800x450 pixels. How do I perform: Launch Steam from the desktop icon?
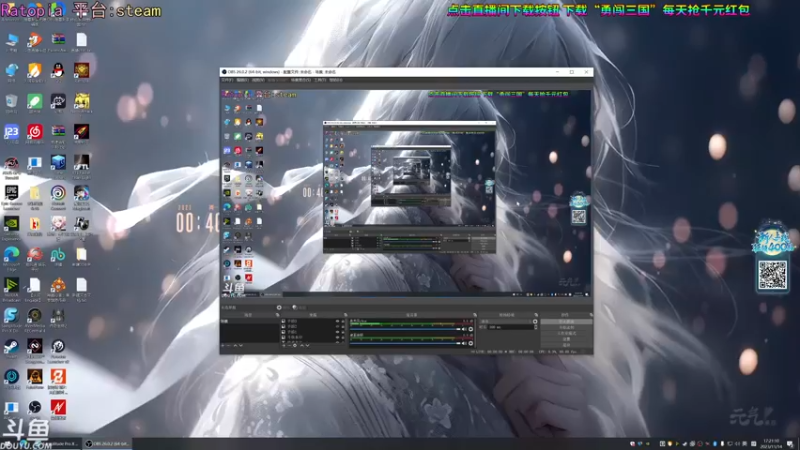point(11,346)
